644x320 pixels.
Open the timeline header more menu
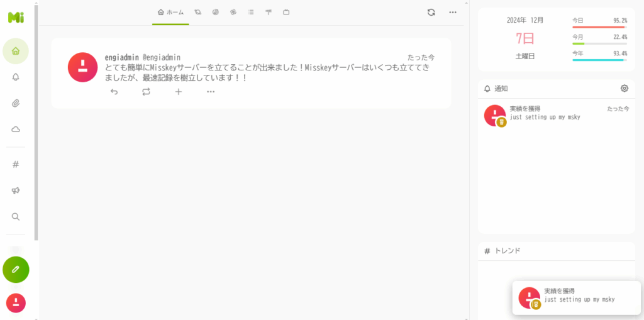453,13
